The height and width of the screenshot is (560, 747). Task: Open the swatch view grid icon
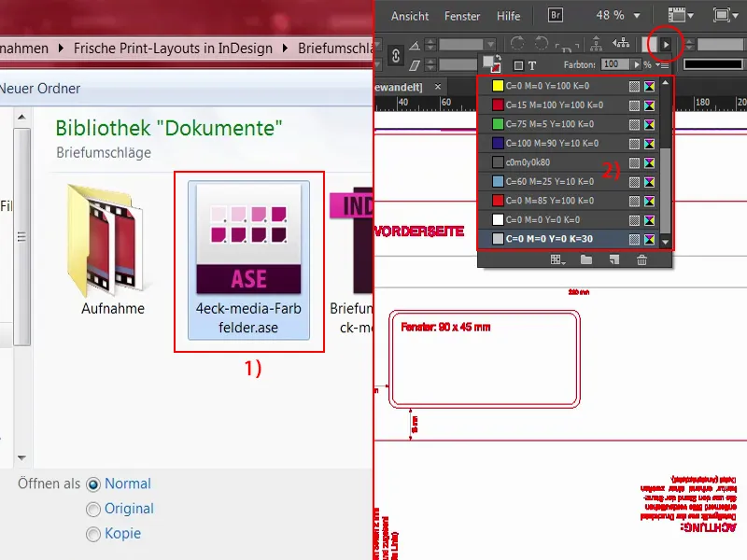click(x=557, y=259)
